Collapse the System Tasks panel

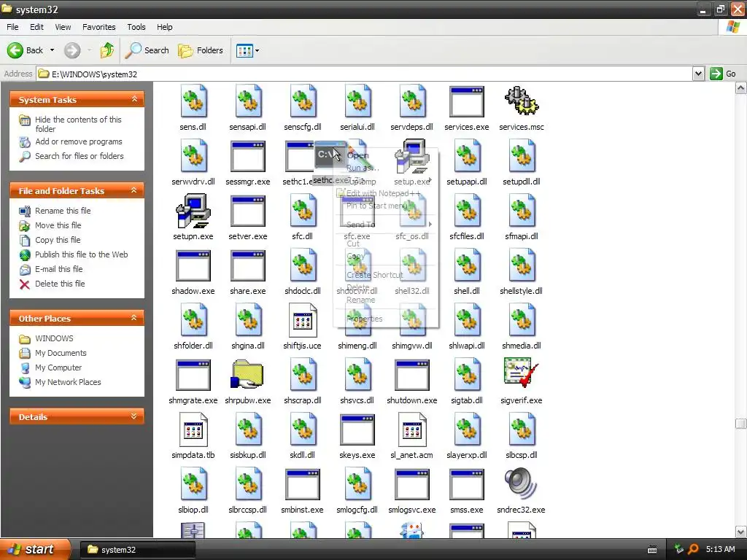[x=134, y=99]
